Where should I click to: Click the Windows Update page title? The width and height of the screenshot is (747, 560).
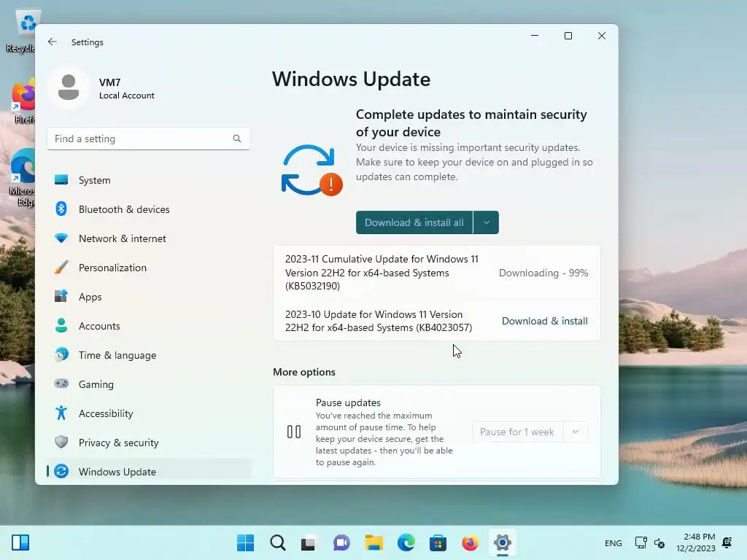(x=351, y=79)
